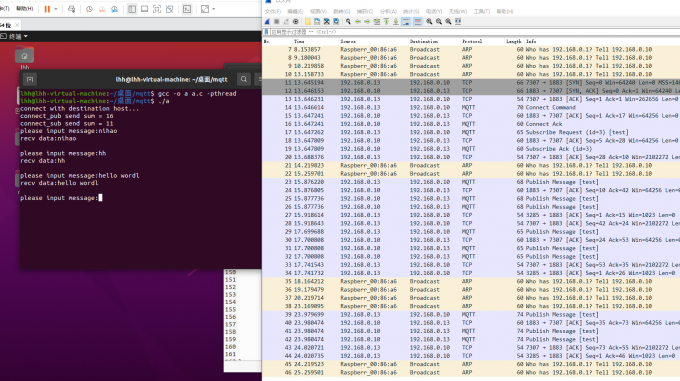The width and height of the screenshot is (680, 381).
Task: Revert to snapshot in VMware toolbar
Action: tap(102, 9)
